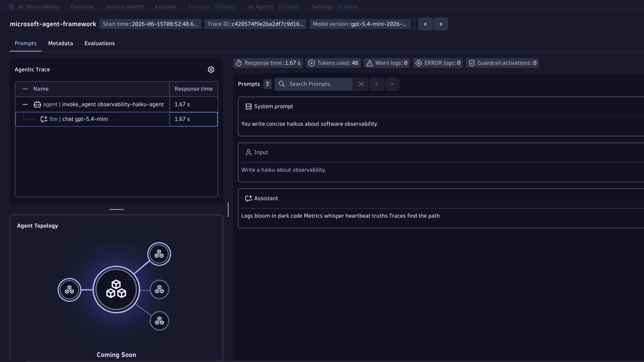Collapse all rows via Name header dash

point(25,89)
